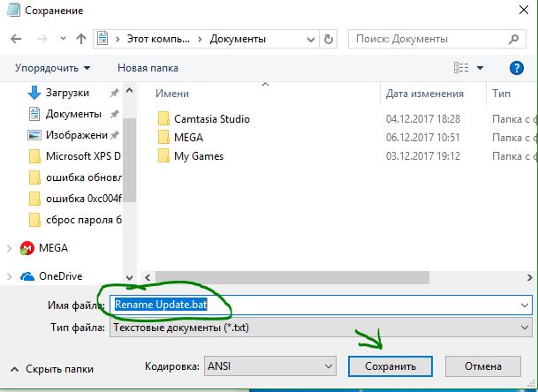Open the file name history dropdown arrow
Screen dimensions: 538x392
(524, 305)
